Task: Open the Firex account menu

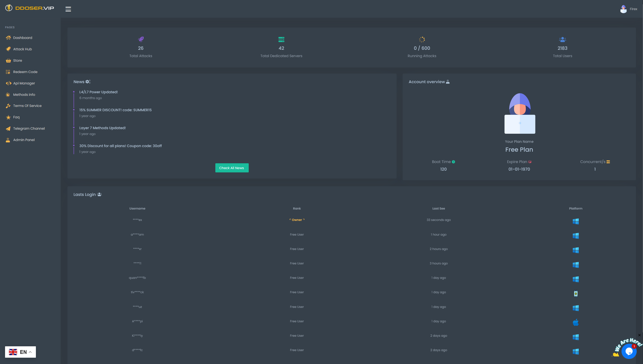Action: (x=629, y=9)
